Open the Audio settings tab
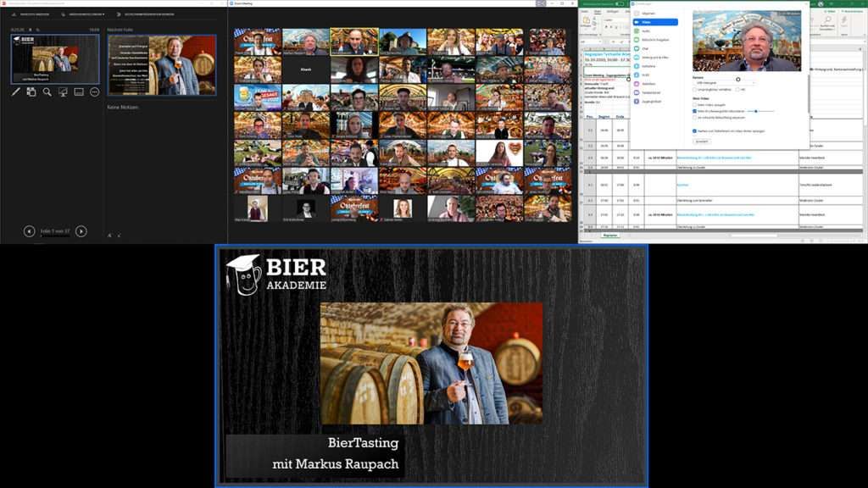This screenshot has height=488, width=868. pos(645,30)
